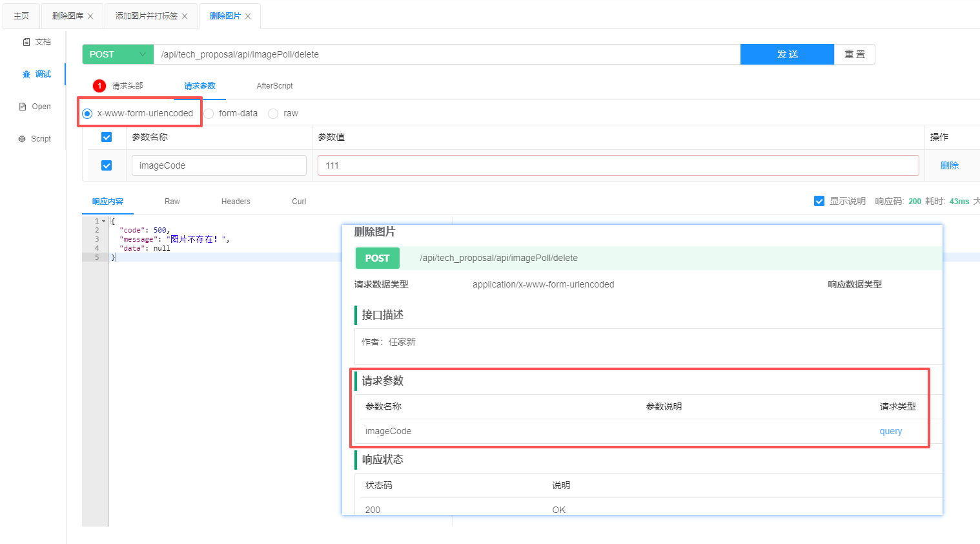This screenshot has width=980, height=544.
Task: Click the 发送 send button
Action: (787, 54)
